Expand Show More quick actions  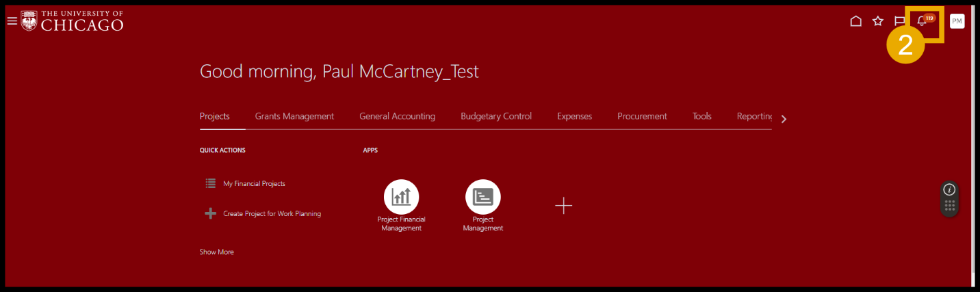click(216, 252)
